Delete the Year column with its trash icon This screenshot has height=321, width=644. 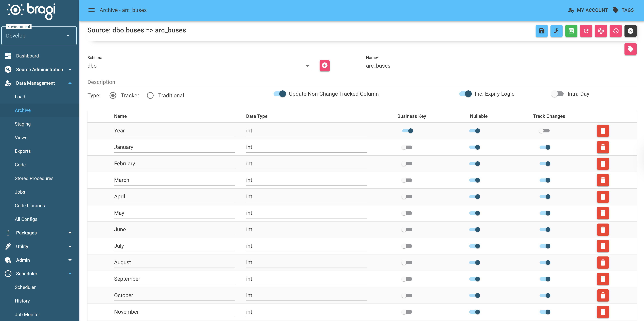tap(603, 131)
